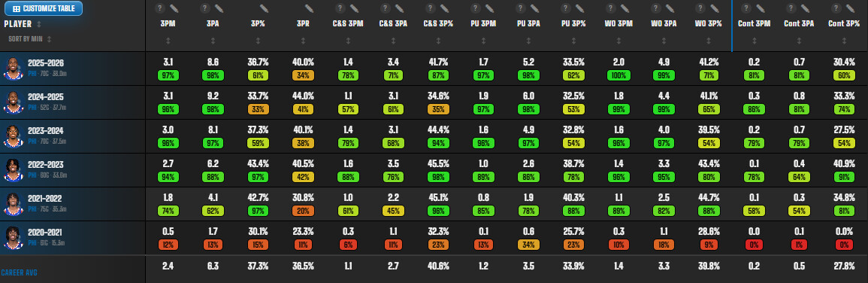Click the pencil icon above 3P%
Screen dimensions: 868x283
point(264,8)
